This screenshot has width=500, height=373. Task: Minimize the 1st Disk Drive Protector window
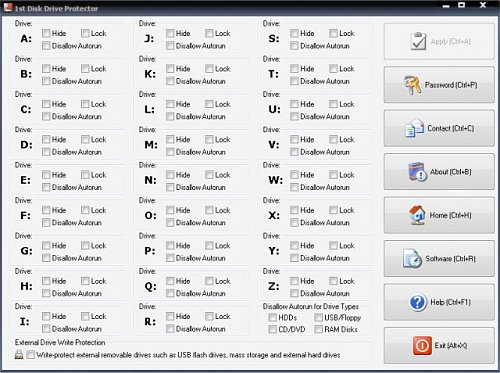pos(446,6)
